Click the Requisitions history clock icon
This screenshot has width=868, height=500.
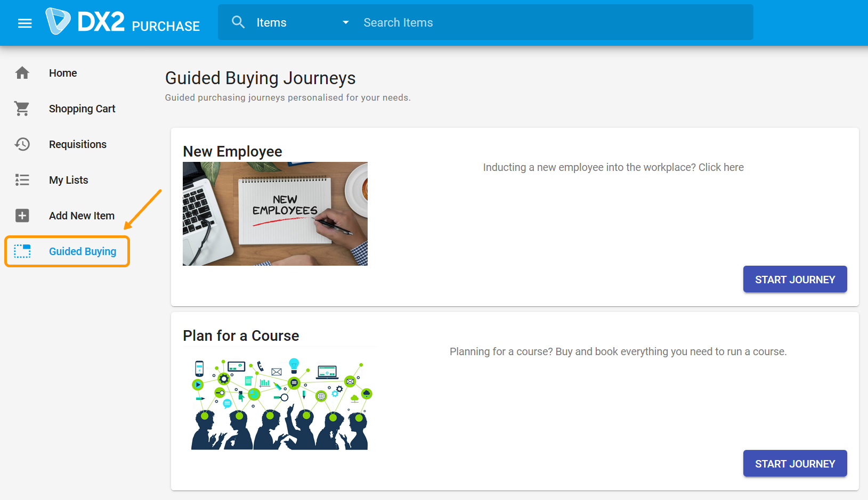tap(22, 144)
